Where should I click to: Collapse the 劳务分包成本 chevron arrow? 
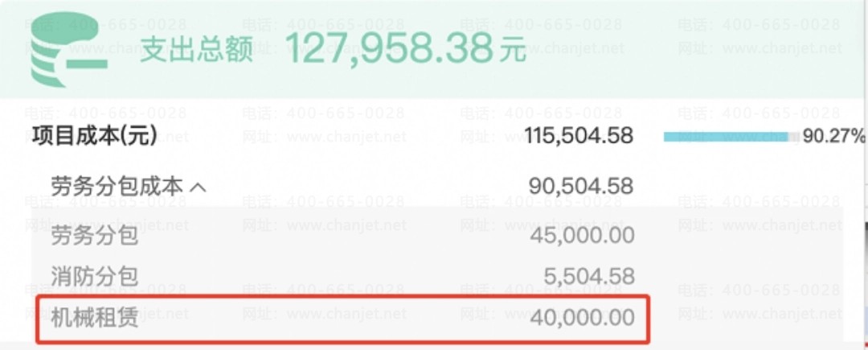tap(198, 187)
